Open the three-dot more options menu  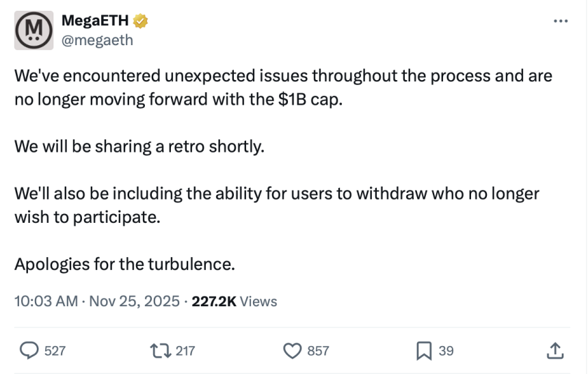pos(561,21)
